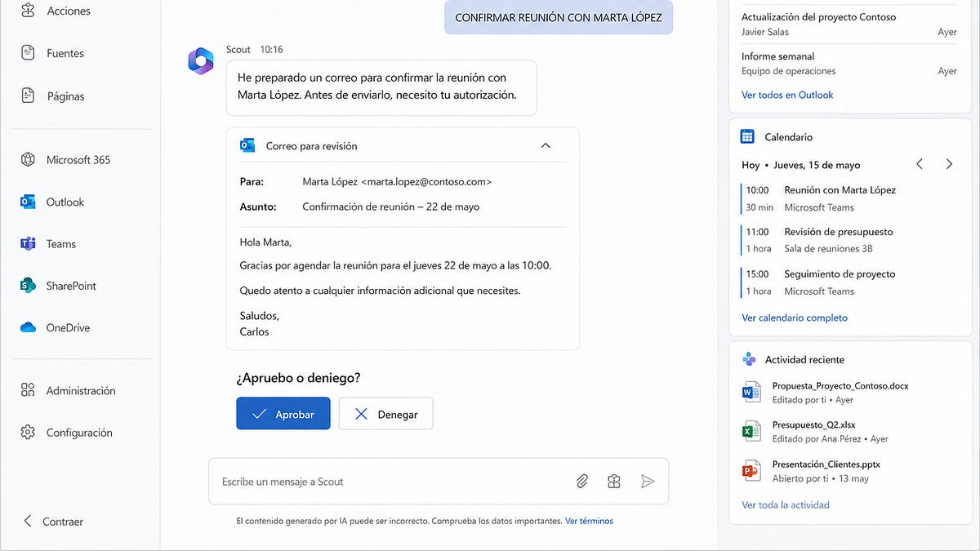Click the Páginas page icon
The image size is (980, 551).
tap(29, 96)
